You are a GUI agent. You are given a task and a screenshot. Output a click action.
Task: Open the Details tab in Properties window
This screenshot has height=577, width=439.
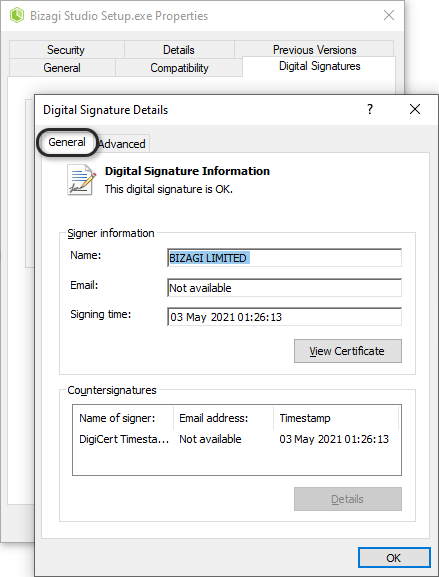click(179, 50)
